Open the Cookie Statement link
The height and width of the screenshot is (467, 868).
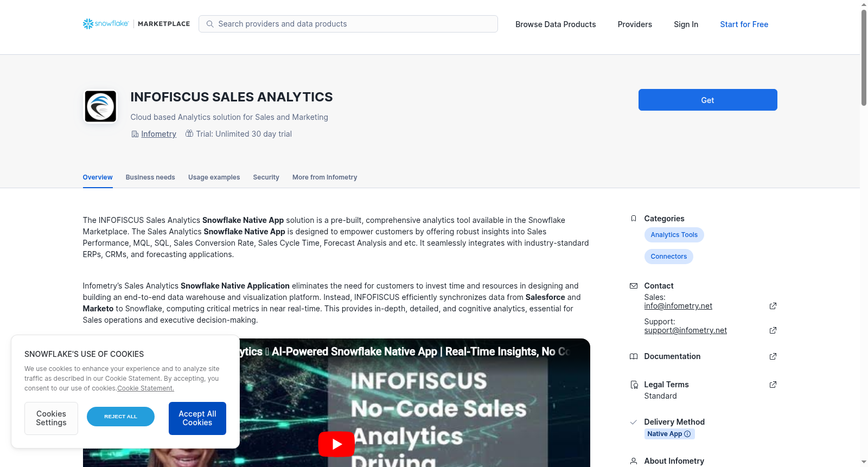(145, 388)
